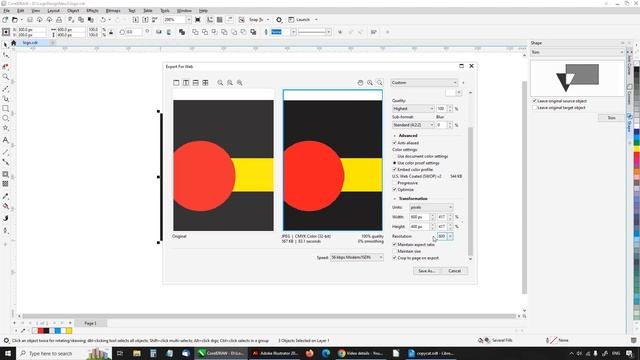Select the full preview layout icon
The width and height of the screenshot is (640, 360).
[x=176, y=83]
